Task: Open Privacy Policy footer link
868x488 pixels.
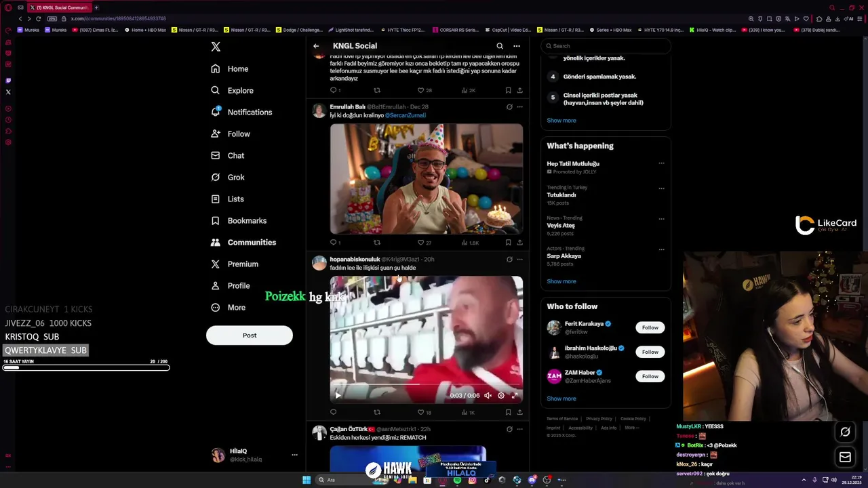Action: pos(599,419)
